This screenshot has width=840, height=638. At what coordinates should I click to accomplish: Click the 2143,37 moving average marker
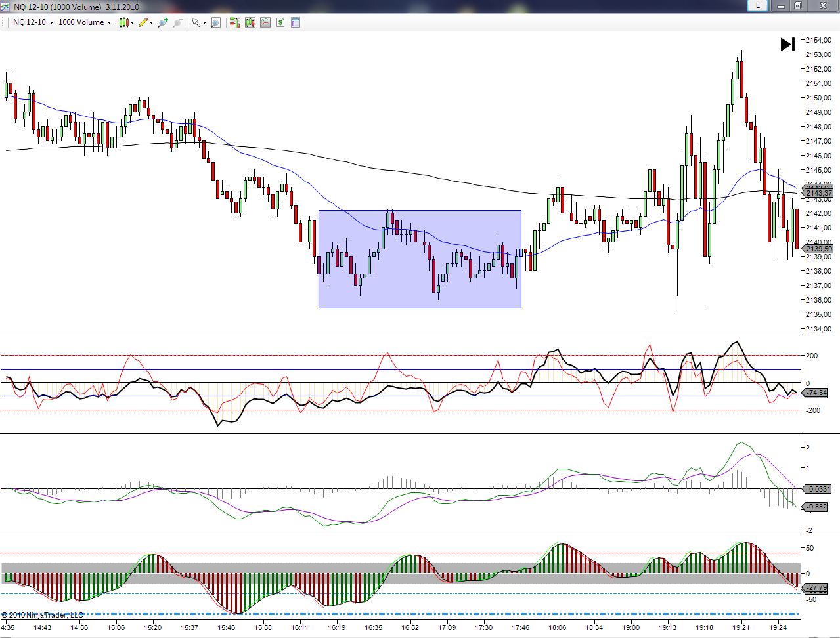point(819,193)
